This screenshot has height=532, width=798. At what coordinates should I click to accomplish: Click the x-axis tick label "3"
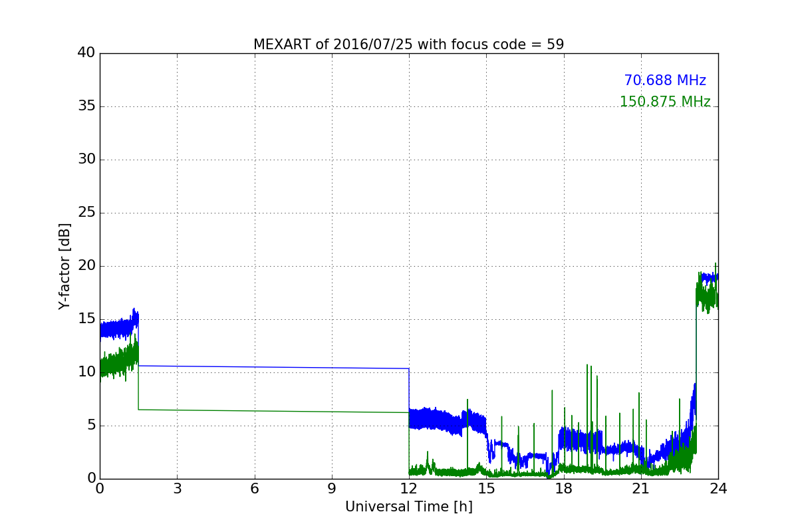click(177, 489)
